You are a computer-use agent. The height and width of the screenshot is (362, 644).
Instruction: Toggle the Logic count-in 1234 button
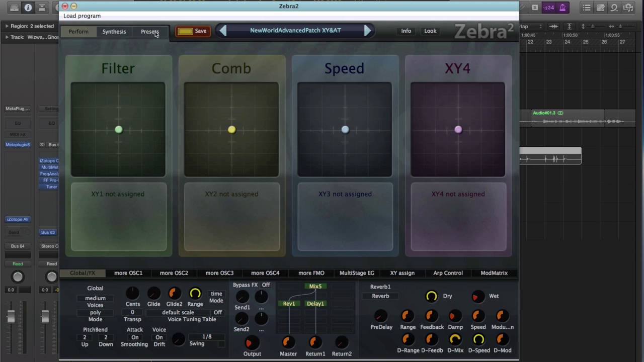(x=548, y=8)
